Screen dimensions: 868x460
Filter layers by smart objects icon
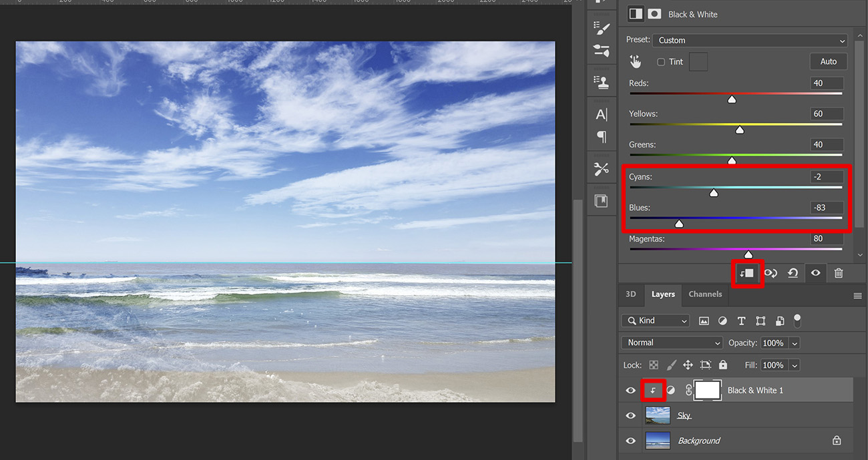(780, 321)
